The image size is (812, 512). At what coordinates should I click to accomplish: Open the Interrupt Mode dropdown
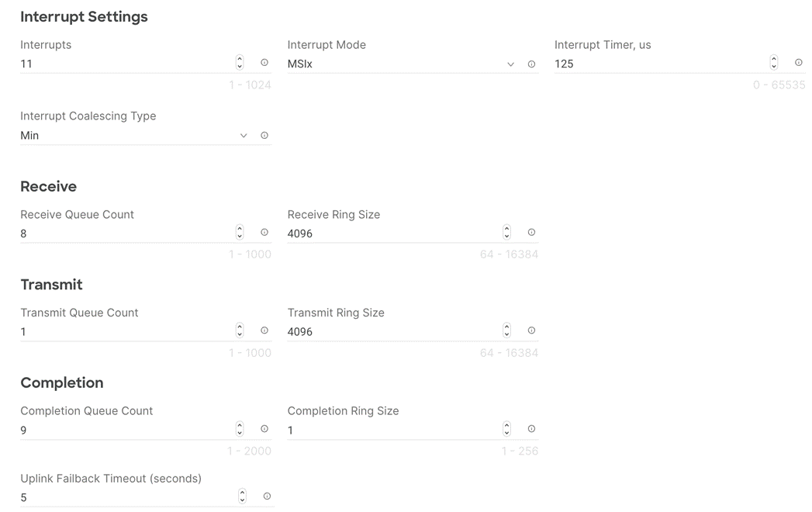click(x=510, y=64)
